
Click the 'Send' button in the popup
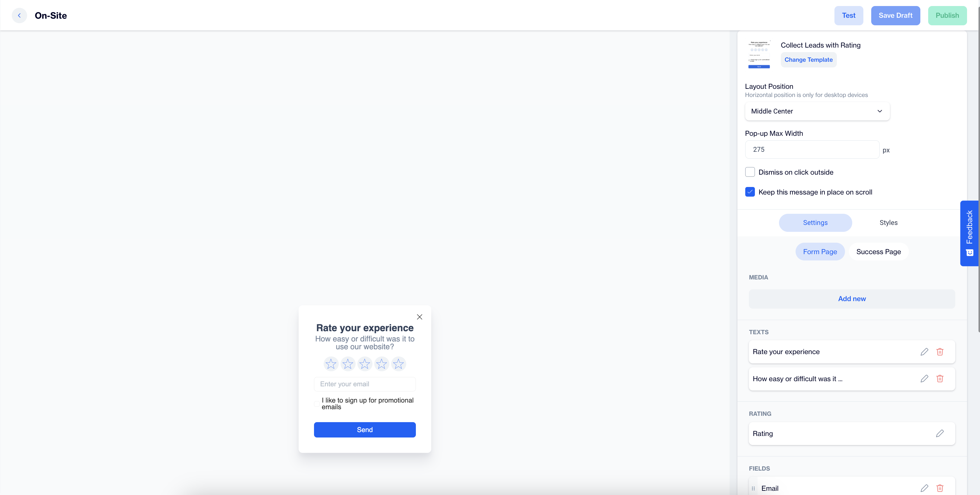[x=365, y=429]
